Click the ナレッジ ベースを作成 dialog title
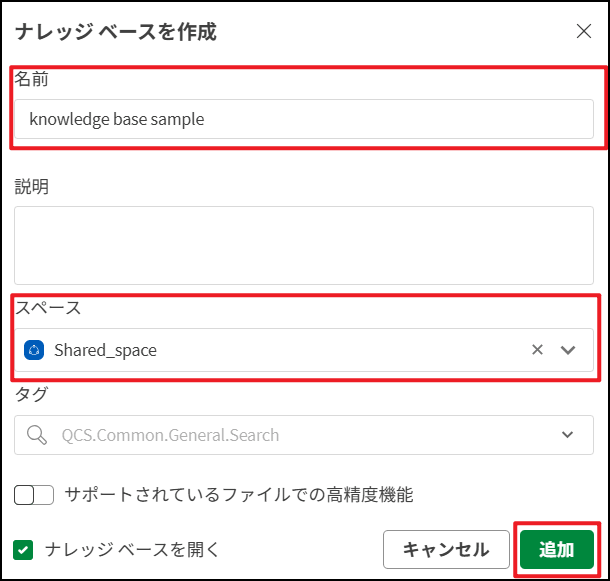Image resolution: width=610 pixels, height=581 pixels. [116, 32]
